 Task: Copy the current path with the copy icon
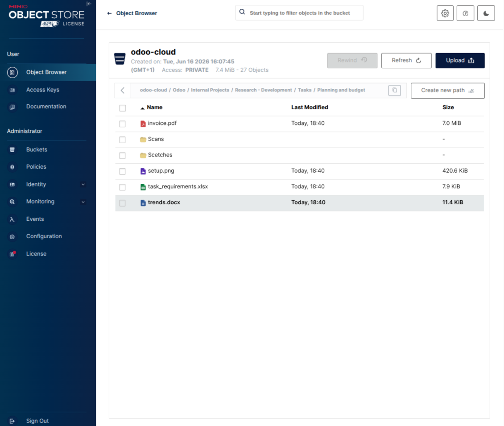(394, 91)
